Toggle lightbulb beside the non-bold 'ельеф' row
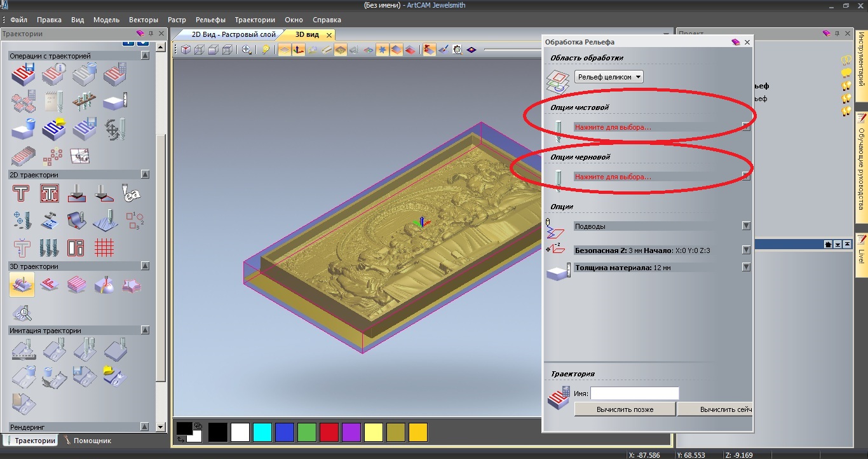 (x=846, y=99)
